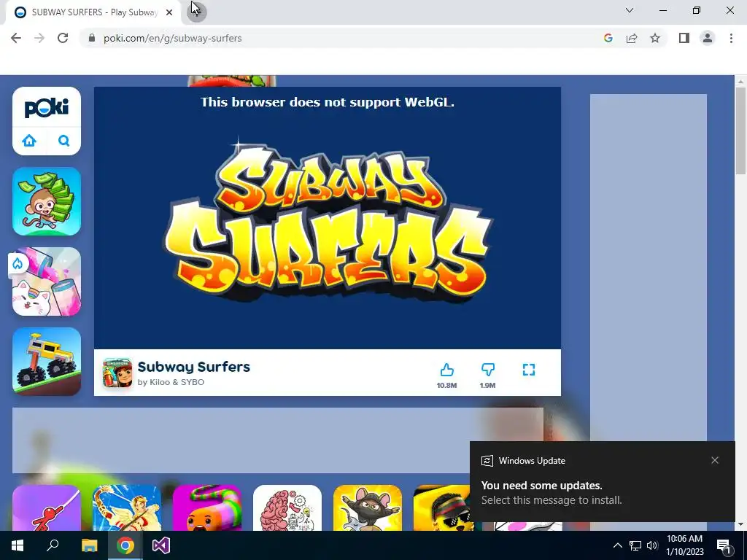Open File Explorer from taskbar

89,545
